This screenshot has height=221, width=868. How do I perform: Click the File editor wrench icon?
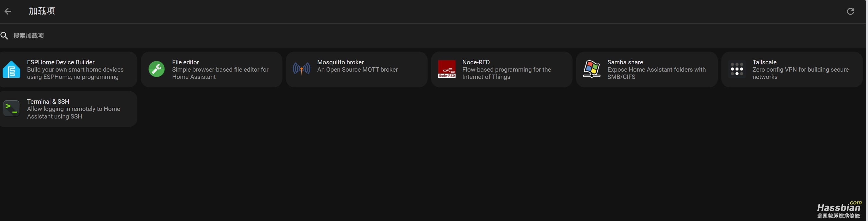(156, 69)
